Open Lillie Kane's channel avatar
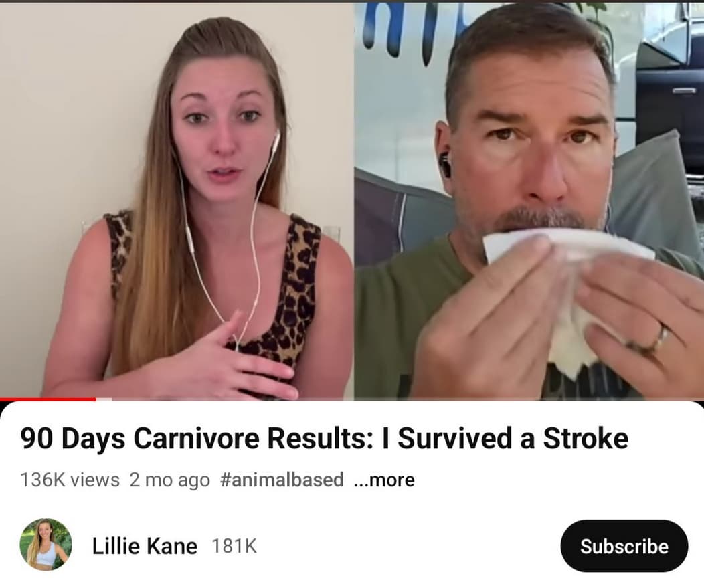704x588 pixels. click(46, 545)
